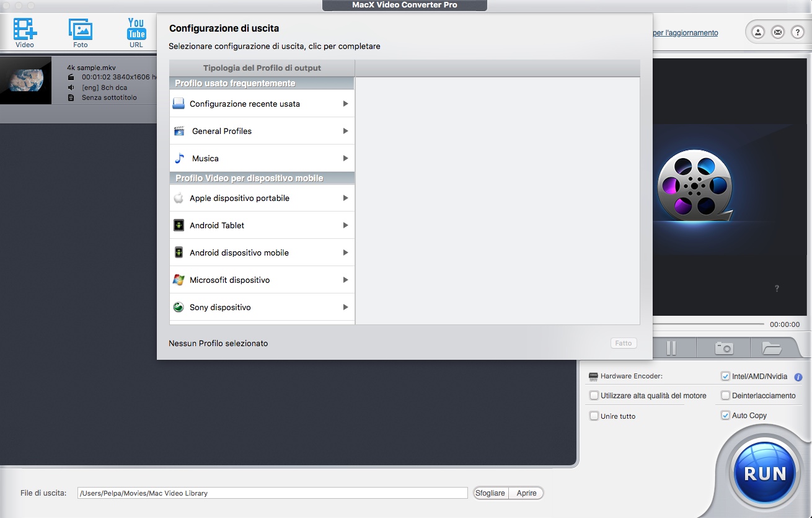The height and width of the screenshot is (518, 812).
Task: Click the Tipologia del Profilo di output header
Action: tap(262, 68)
